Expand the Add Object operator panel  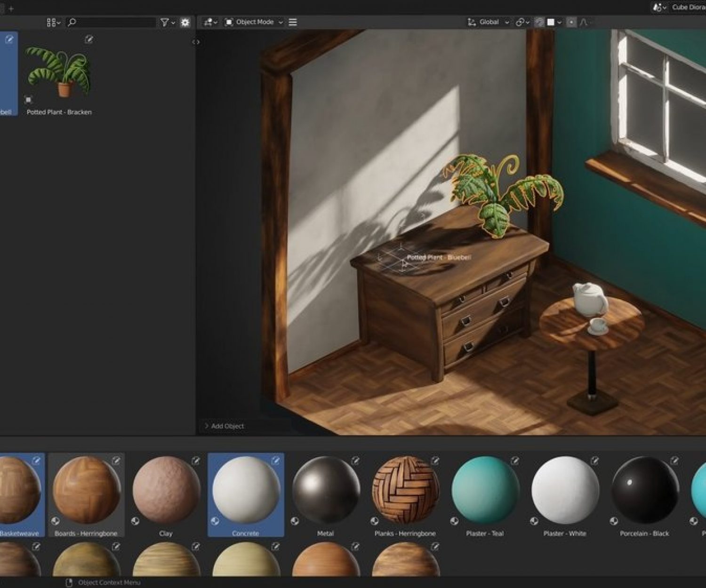pyautogui.click(x=224, y=426)
